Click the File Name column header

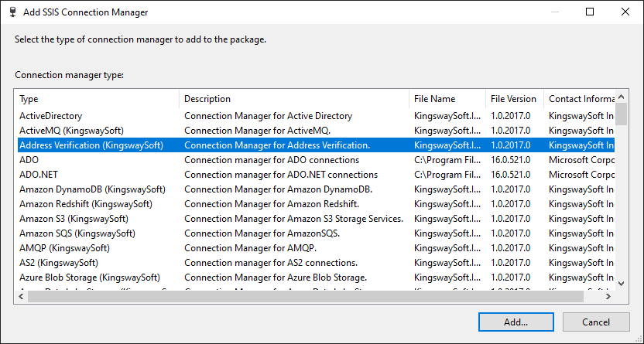pyautogui.click(x=447, y=99)
